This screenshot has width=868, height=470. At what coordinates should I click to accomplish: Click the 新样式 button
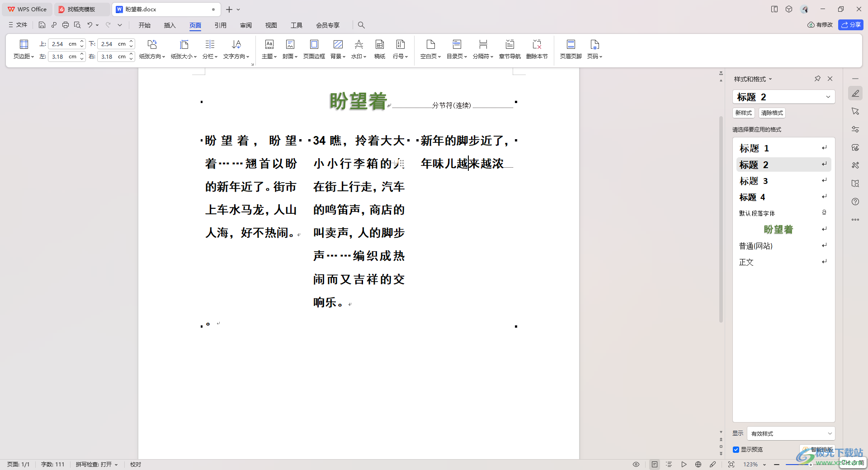tap(744, 113)
